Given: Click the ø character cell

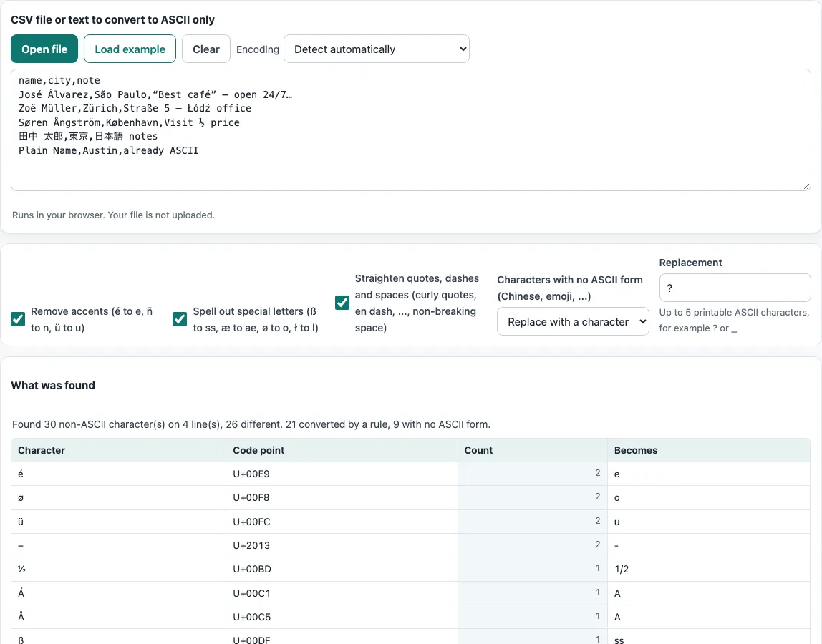Looking at the screenshot, I should [x=118, y=497].
